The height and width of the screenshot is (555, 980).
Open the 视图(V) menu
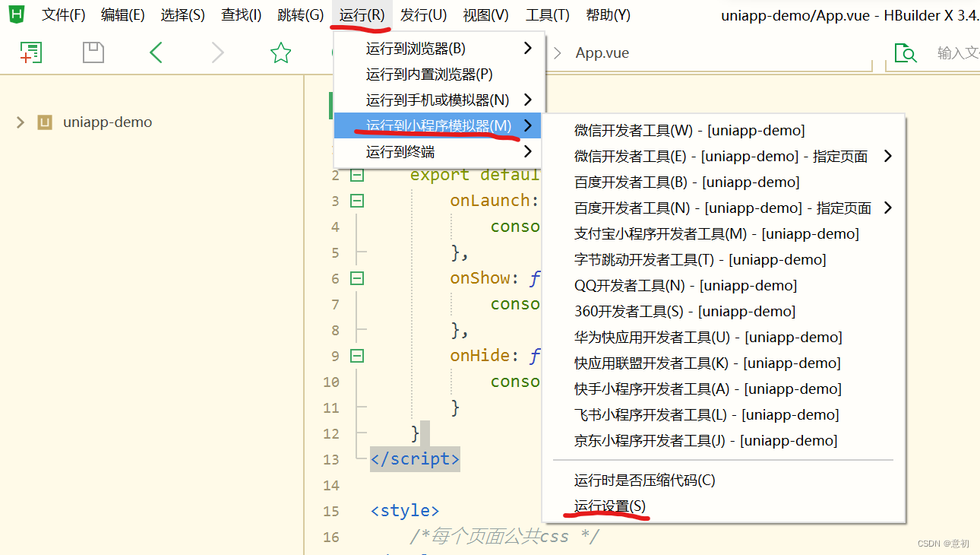(486, 15)
